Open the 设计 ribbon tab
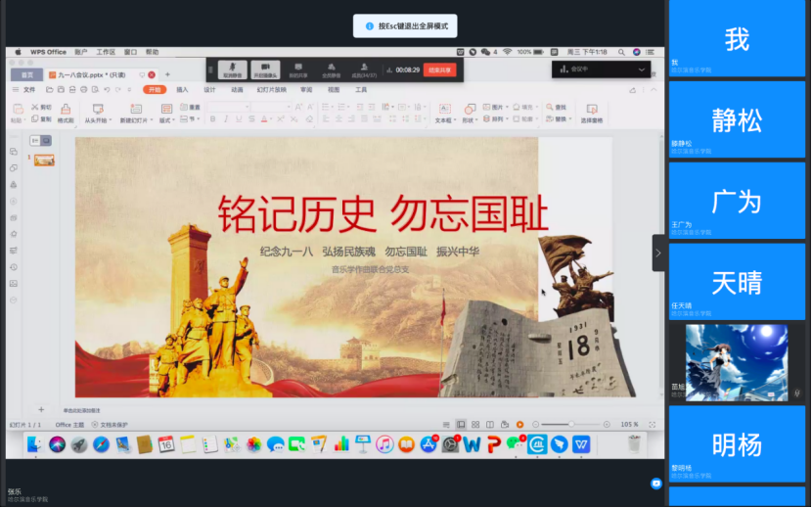This screenshot has height=508, width=812. point(209,89)
